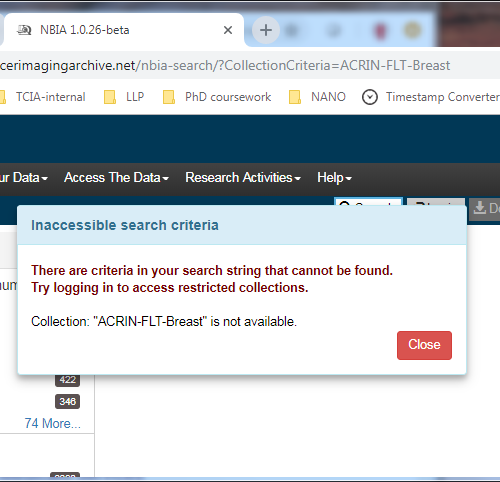The height and width of the screenshot is (482, 500).
Task: Close the NBIA 1.0.26-beta tab
Action: pyautogui.click(x=228, y=30)
